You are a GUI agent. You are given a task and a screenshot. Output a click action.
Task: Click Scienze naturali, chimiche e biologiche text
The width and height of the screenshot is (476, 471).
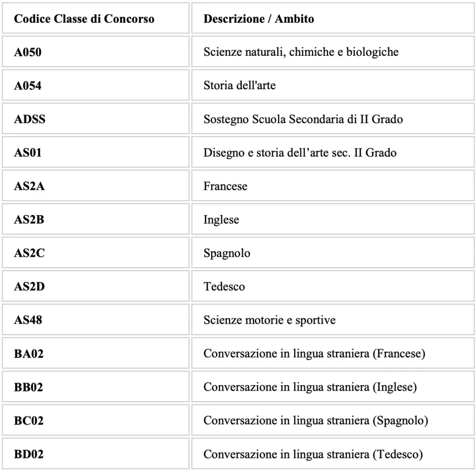click(301, 52)
